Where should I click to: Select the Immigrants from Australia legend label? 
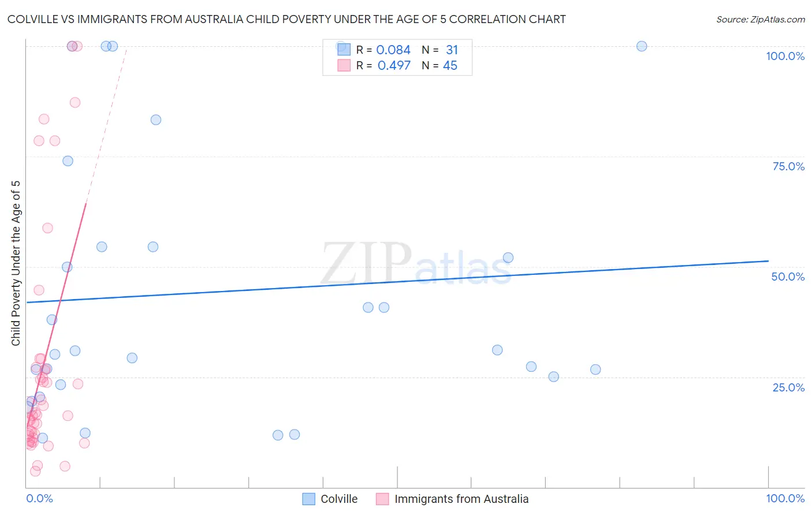pyautogui.click(x=461, y=499)
